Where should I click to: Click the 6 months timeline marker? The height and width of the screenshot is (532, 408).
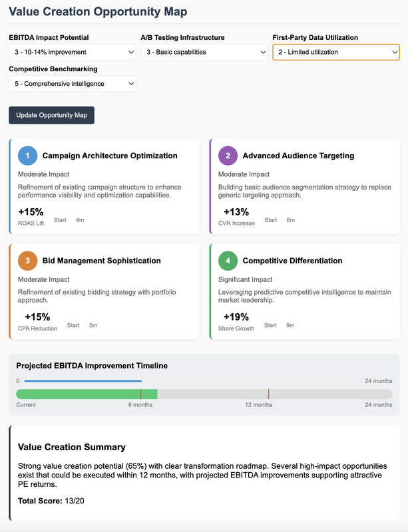point(140,394)
